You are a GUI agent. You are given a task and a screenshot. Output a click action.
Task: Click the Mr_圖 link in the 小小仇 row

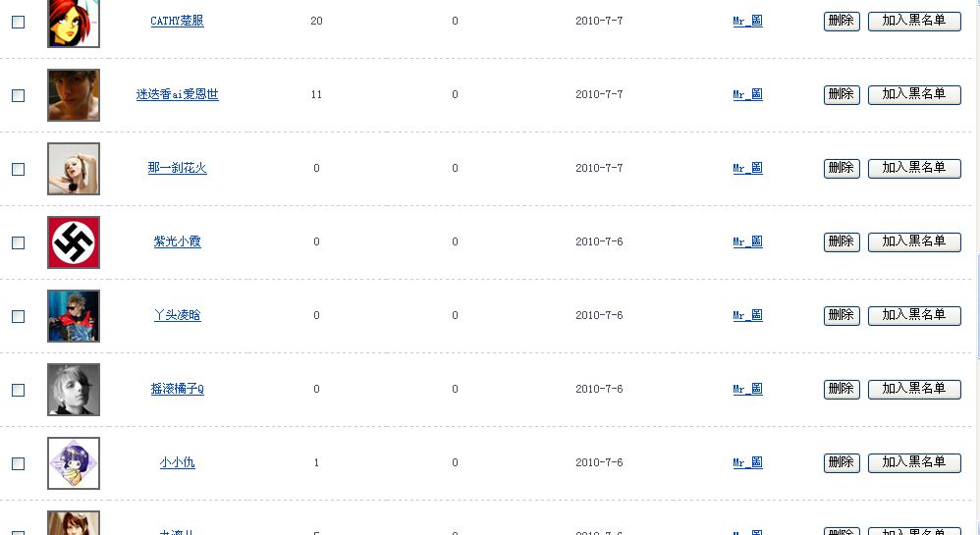click(x=747, y=462)
